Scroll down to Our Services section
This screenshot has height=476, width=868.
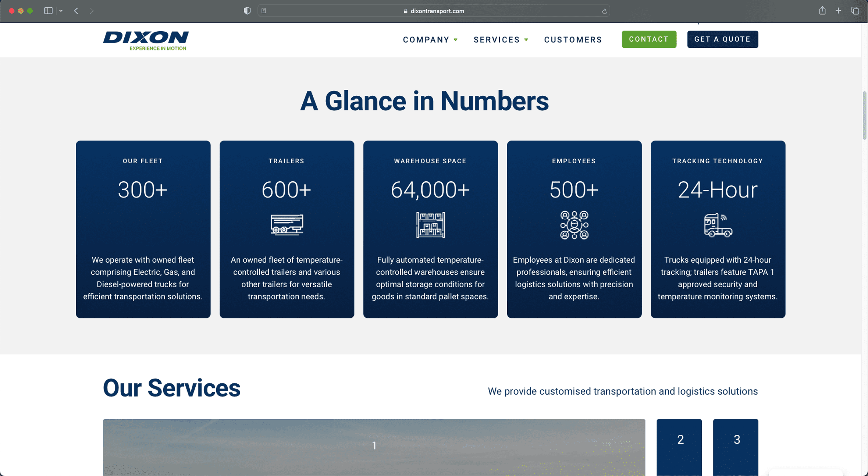point(171,387)
